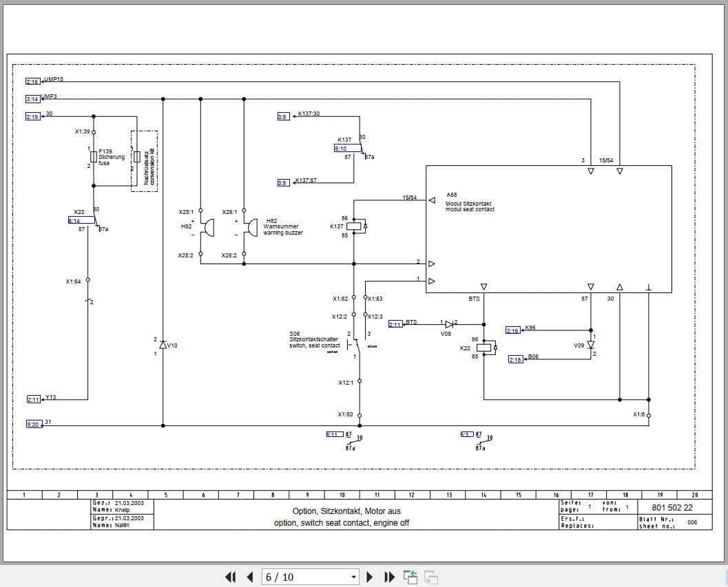Click the greyed-out next view icon
The image size is (728, 587).
click(x=431, y=577)
